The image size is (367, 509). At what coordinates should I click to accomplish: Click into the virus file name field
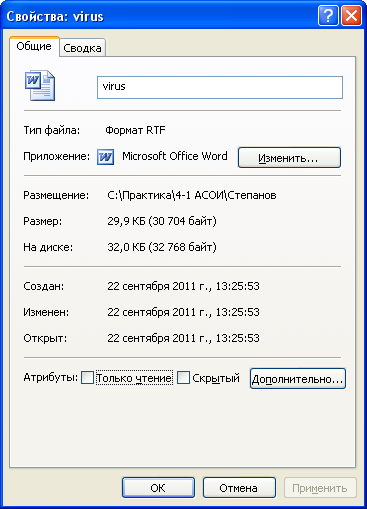click(x=220, y=87)
